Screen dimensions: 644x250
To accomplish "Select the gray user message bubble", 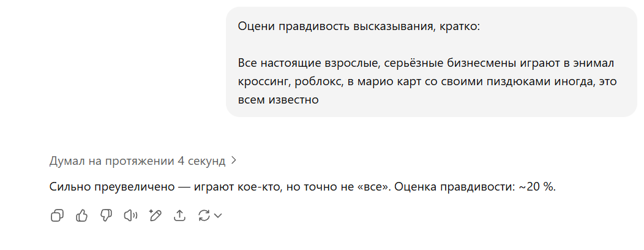I will click(x=431, y=62).
